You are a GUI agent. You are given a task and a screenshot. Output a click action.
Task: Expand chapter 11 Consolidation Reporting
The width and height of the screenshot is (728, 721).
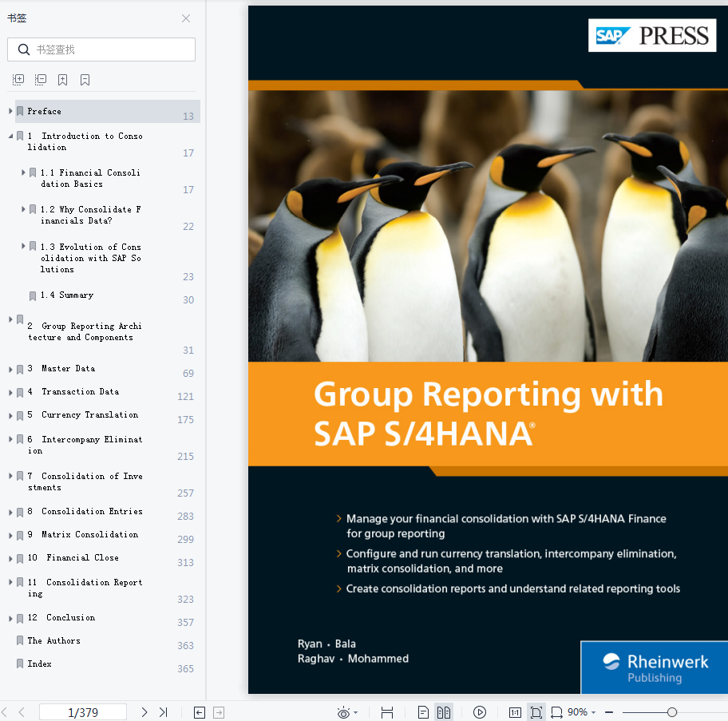(x=10, y=582)
